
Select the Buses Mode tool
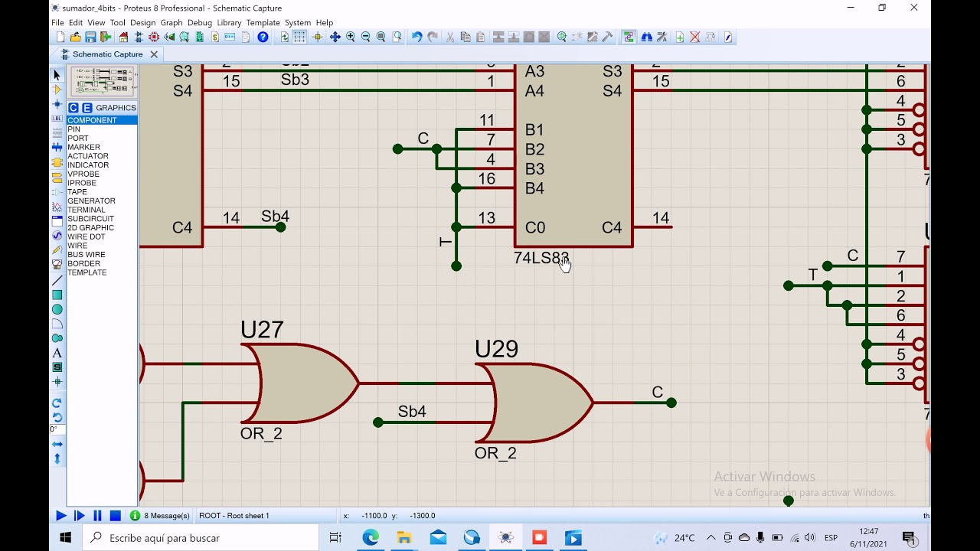pos(57,147)
